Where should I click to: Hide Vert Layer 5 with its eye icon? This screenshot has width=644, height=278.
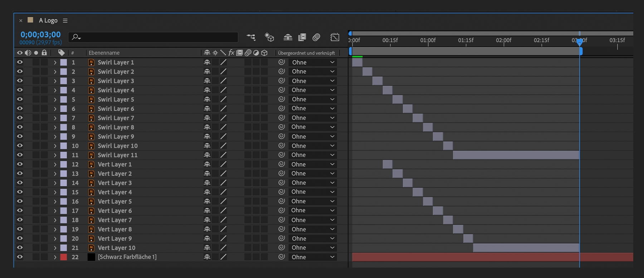20,201
